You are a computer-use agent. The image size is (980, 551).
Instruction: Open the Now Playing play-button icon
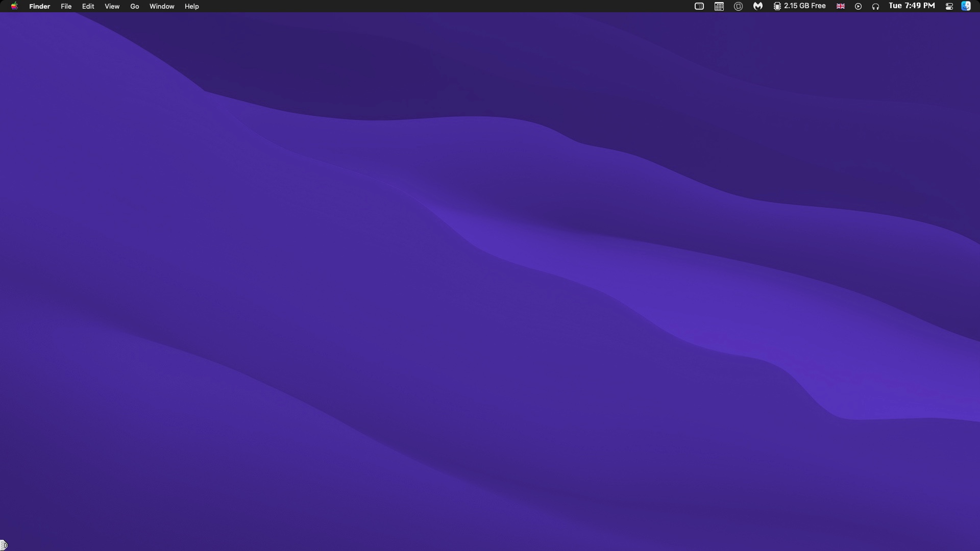point(858,6)
